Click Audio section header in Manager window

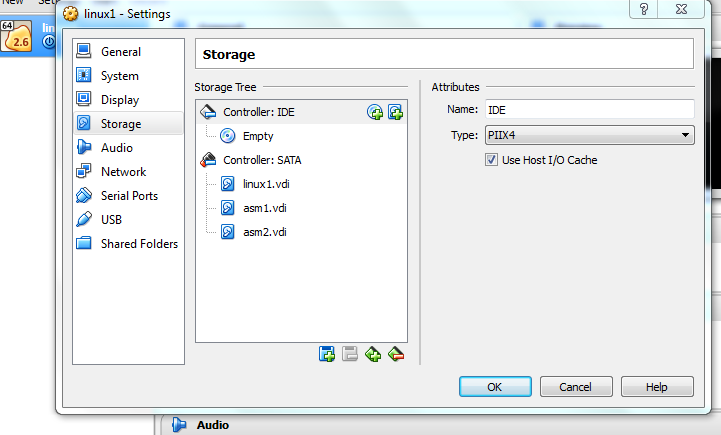[x=213, y=425]
